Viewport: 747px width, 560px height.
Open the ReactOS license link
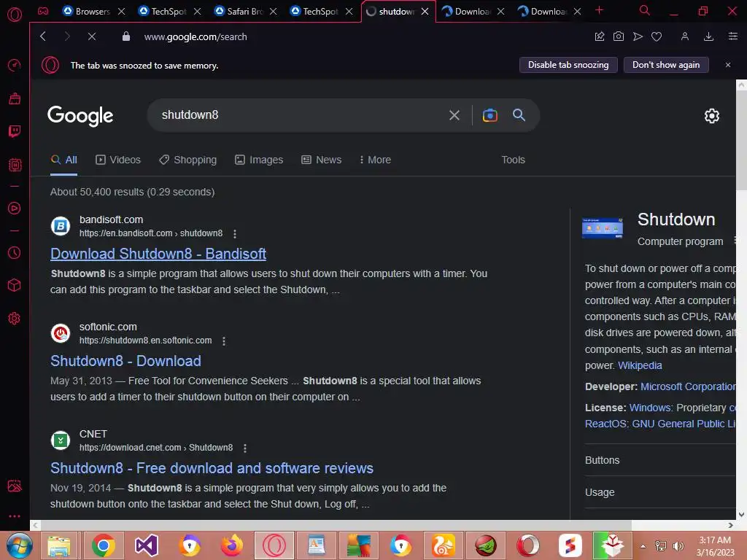pos(659,424)
